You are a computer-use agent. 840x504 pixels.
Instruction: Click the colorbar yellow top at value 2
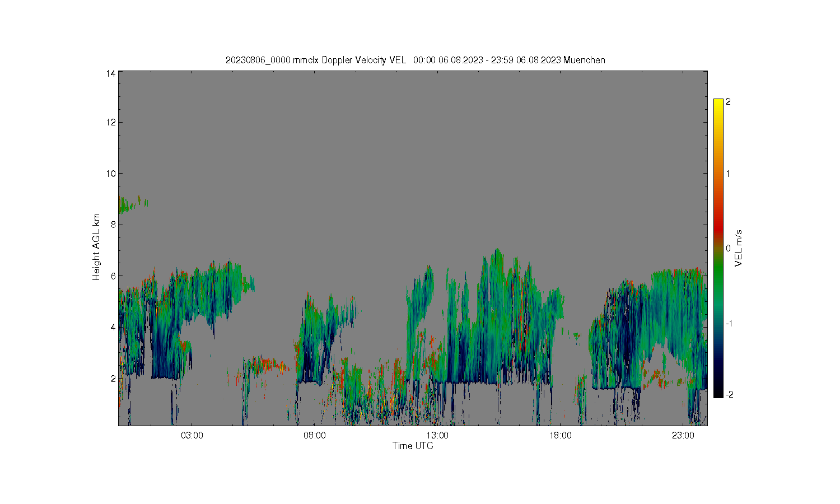pos(718,102)
